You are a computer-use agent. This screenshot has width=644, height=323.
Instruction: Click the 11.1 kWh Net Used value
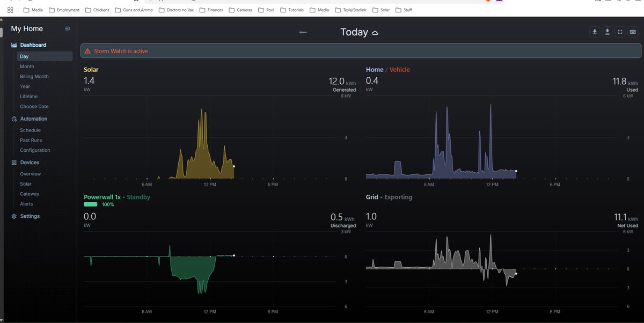click(x=626, y=217)
